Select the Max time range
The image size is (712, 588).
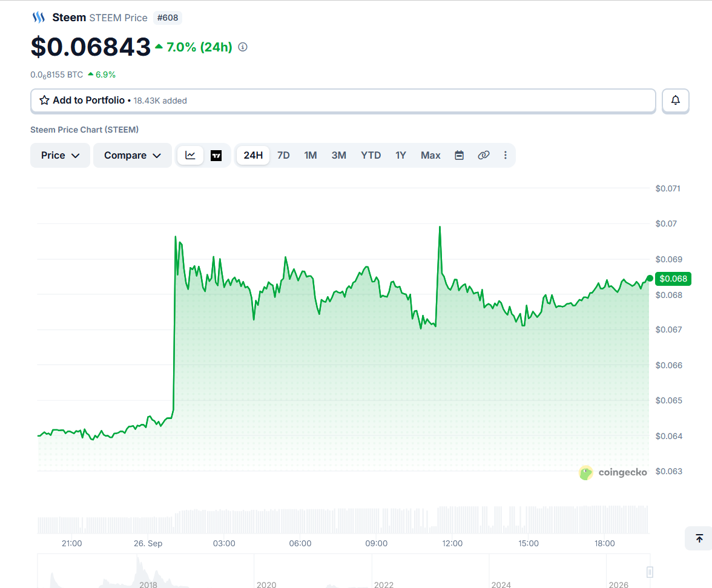click(x=430, y=155)
